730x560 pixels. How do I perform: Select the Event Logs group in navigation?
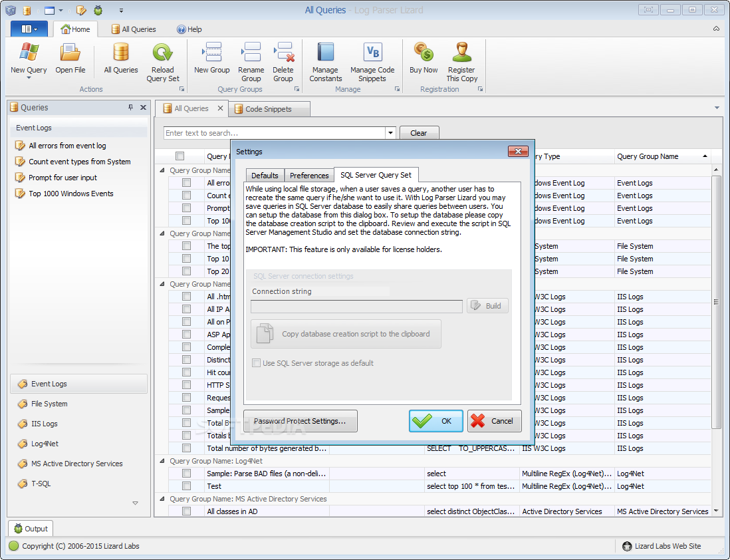tap(78, 384)
